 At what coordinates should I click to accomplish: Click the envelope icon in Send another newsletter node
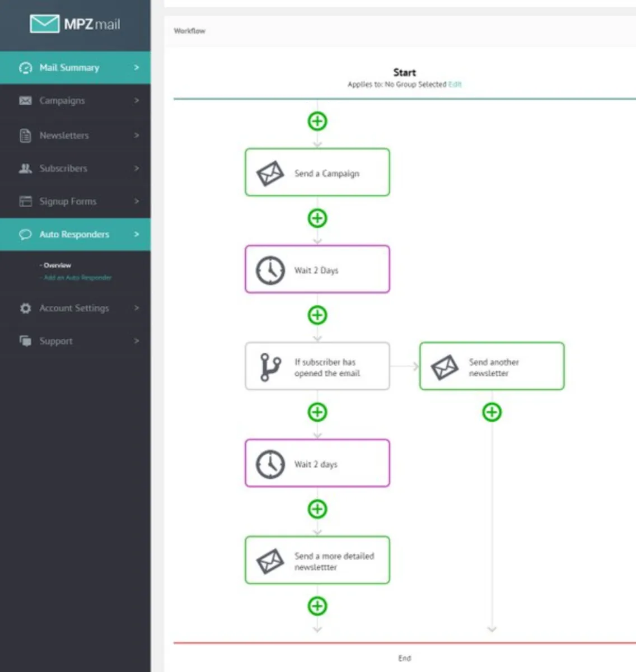point(444,366)
